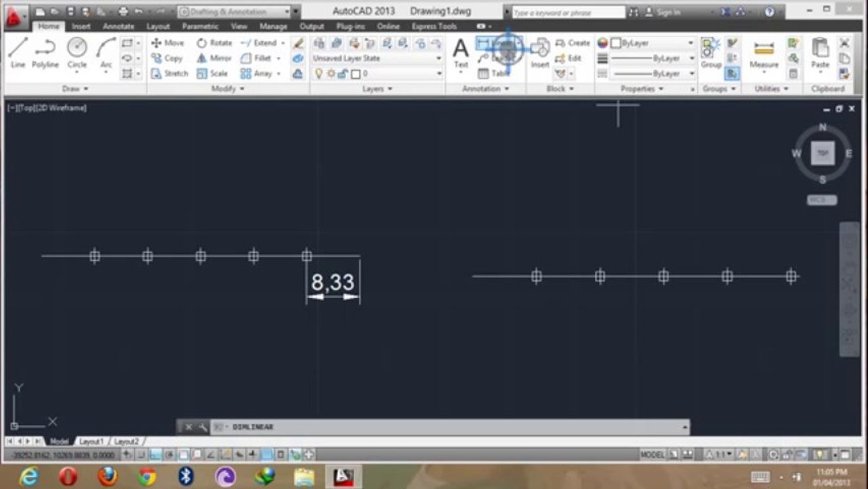Expand the Annotation panel

point(485,89)
